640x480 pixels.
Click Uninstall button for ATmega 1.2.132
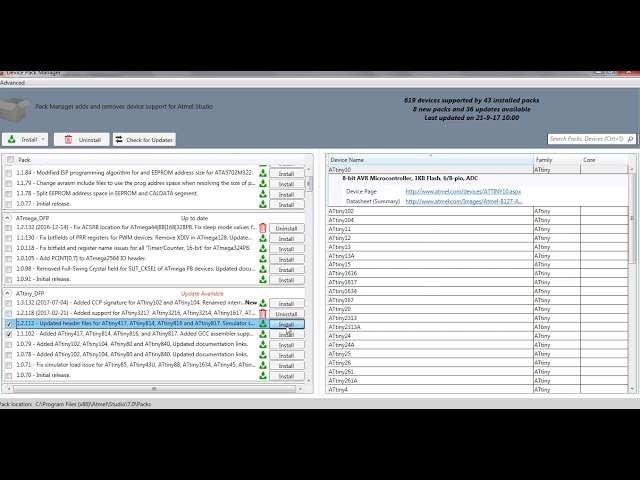point(286,228)
